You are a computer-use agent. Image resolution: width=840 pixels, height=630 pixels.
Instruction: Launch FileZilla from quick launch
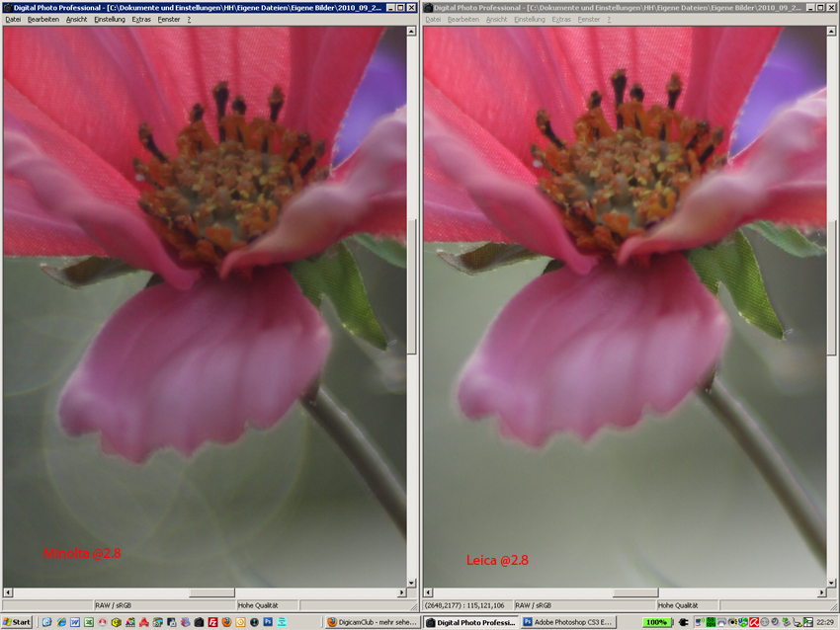[x=212, y=622]
